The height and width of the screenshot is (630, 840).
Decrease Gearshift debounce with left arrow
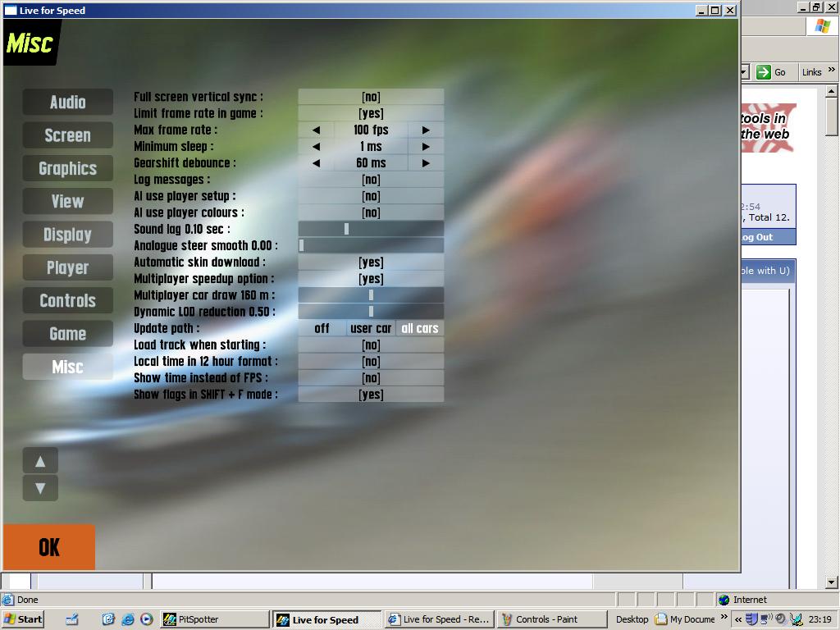pyautogui.click(x=316, y=163)
